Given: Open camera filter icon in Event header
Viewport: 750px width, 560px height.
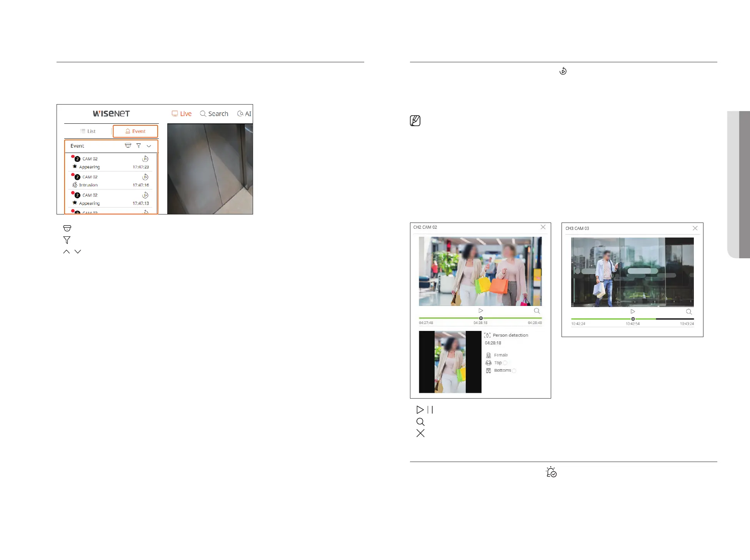Looking at the screenshot, I should 128,146.
